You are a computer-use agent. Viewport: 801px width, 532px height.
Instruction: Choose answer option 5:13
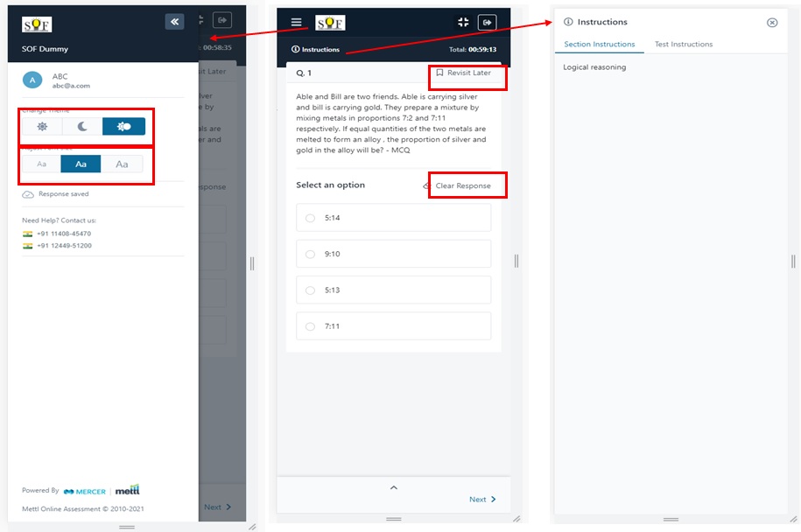[310, 290]
